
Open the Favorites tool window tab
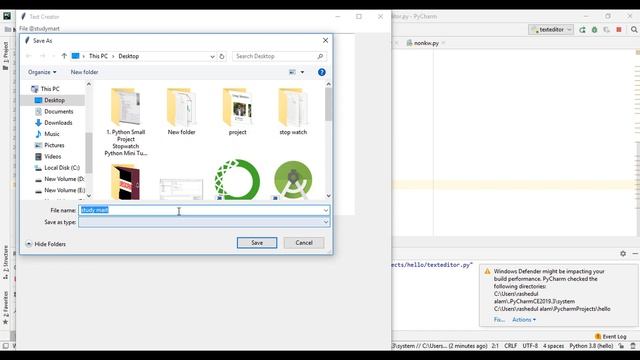(x=6, y=308)
